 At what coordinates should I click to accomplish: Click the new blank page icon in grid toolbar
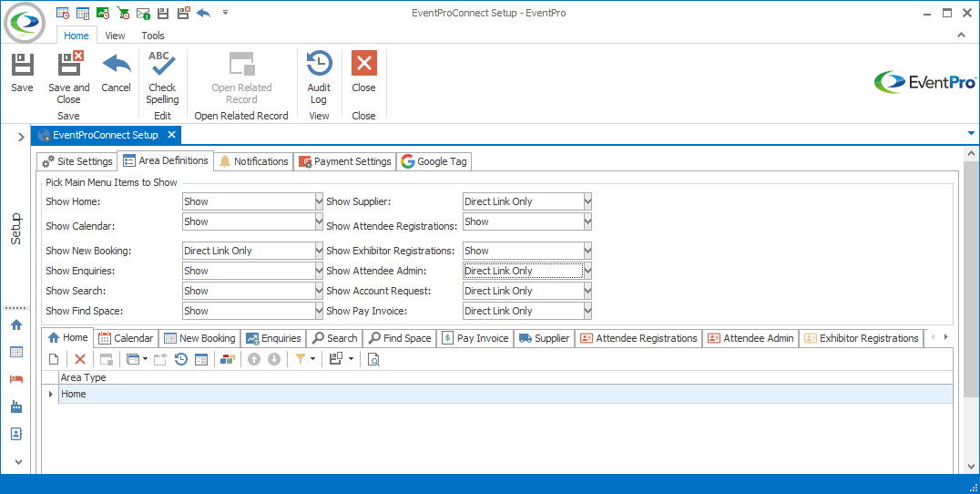click(x=55, y=359)
